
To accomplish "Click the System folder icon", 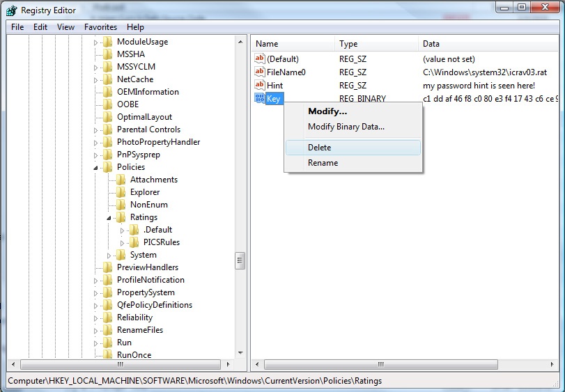I will tap(121, 255).
